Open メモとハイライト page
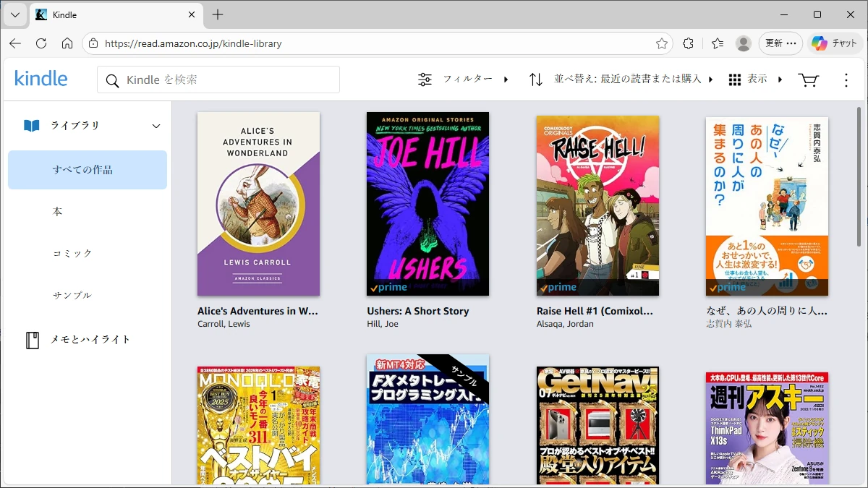868x488 pixels. pyautogui.click(x=90, y=340)
